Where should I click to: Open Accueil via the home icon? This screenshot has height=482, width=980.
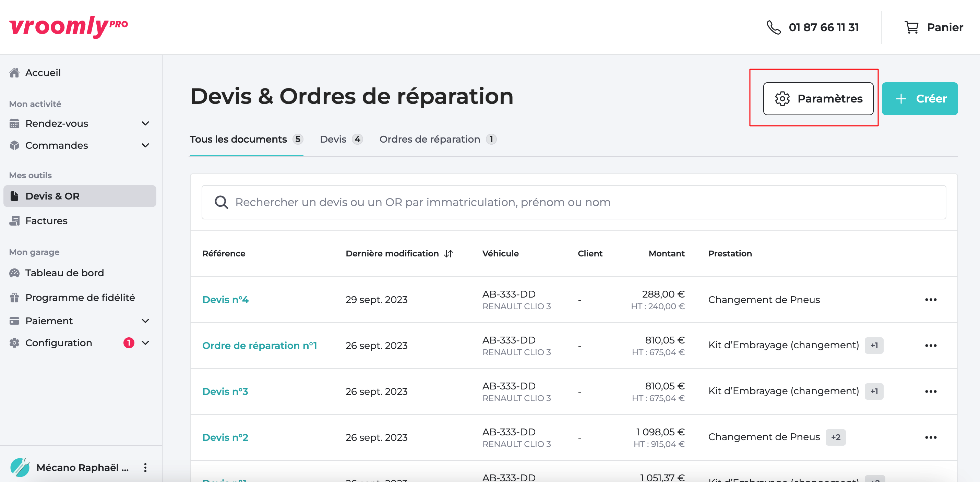[x=14, y=73]
